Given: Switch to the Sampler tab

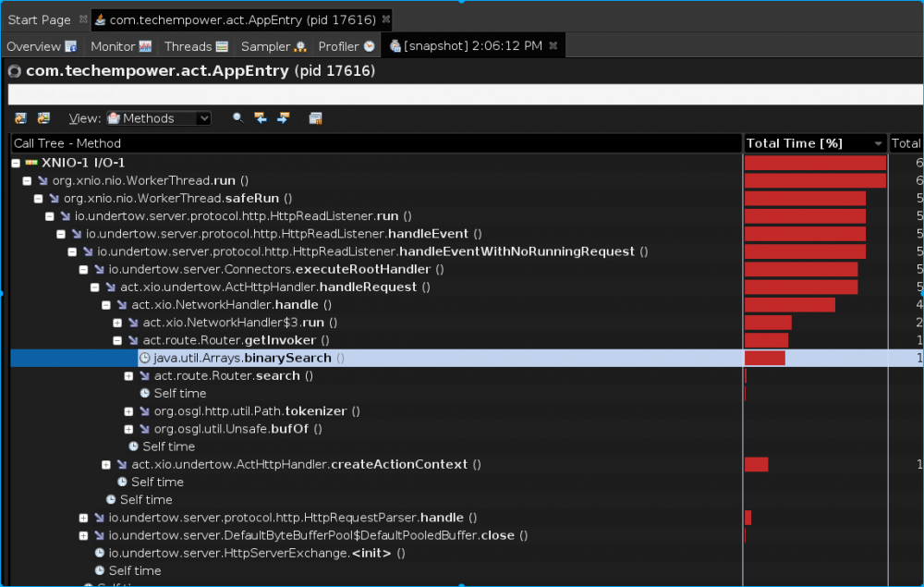Looking at the screenshot, I should click(x=273, y=46).
